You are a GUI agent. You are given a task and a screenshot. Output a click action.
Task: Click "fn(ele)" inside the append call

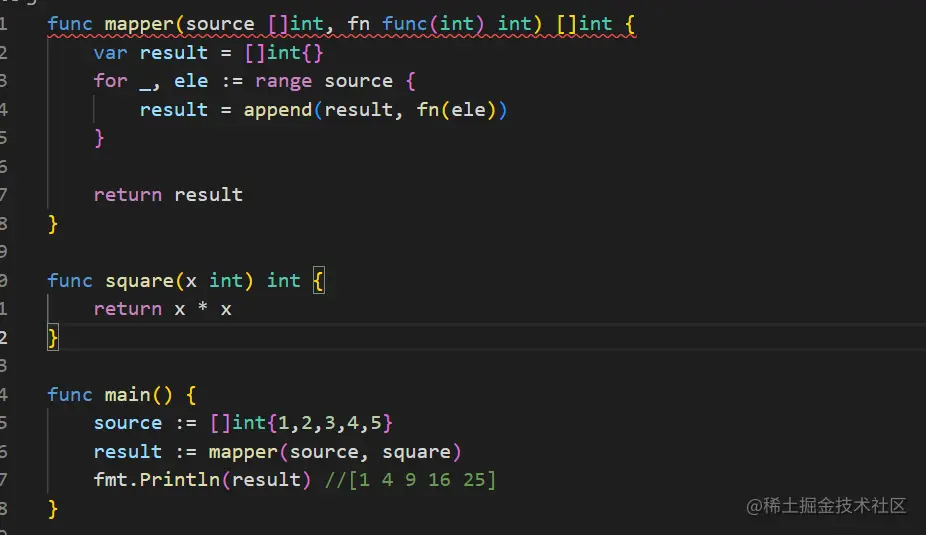456,110
